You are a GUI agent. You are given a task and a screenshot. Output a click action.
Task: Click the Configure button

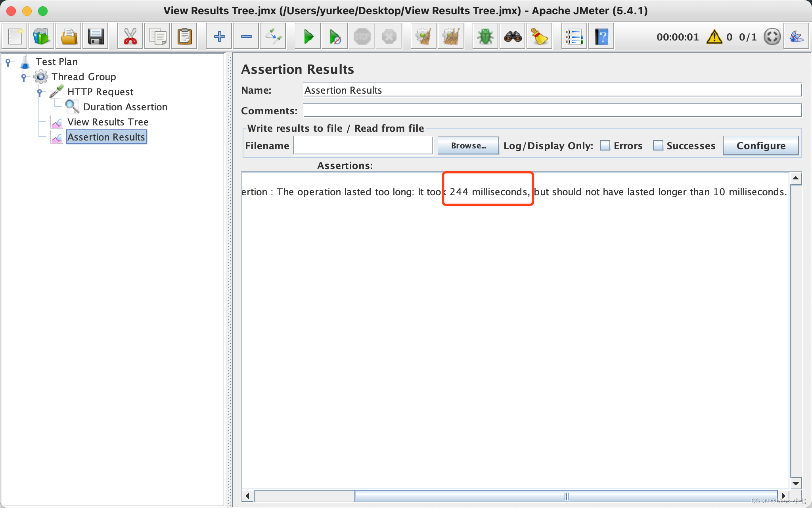761,146
